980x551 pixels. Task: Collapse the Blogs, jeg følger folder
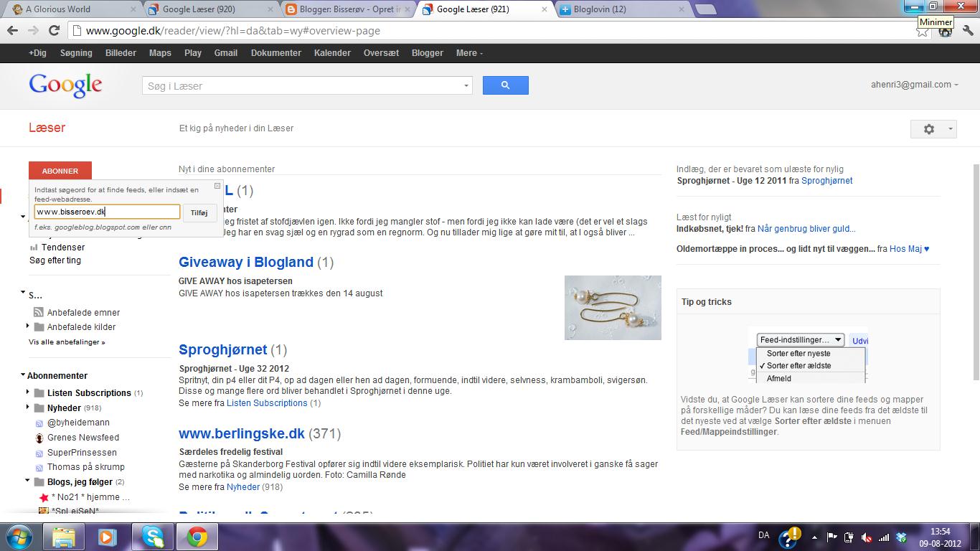point(28,481)
